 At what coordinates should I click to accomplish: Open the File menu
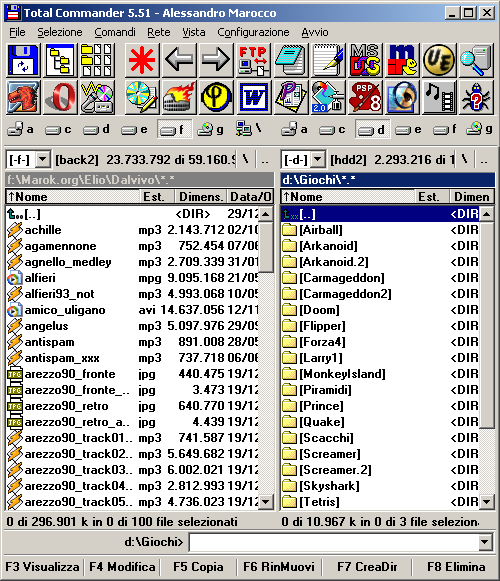tap(17, 32)
